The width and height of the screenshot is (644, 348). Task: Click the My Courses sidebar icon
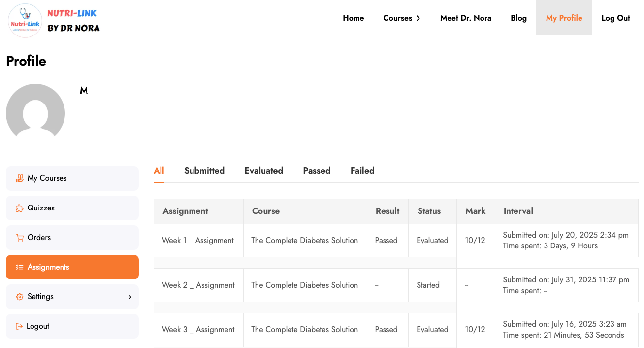(x=20, y=178)
